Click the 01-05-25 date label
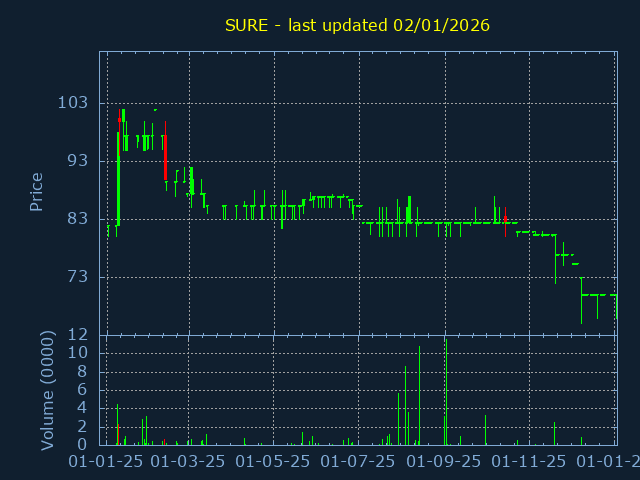 click(274, 462)
